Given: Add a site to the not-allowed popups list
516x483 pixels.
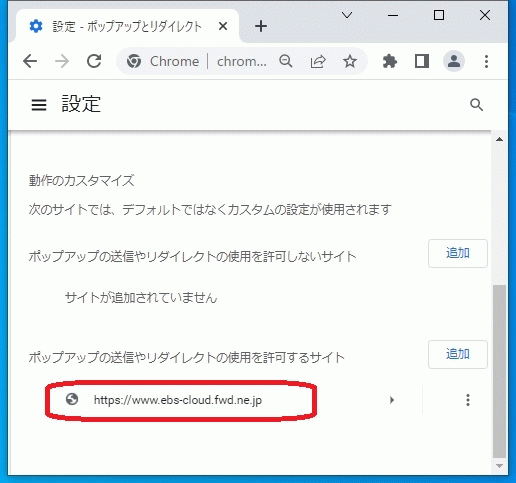Looking at the screenshot, I should click(x=458, y=253).
